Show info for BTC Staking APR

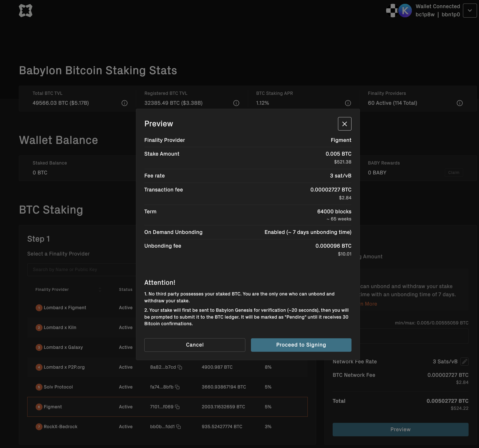[x=348, y=103]
